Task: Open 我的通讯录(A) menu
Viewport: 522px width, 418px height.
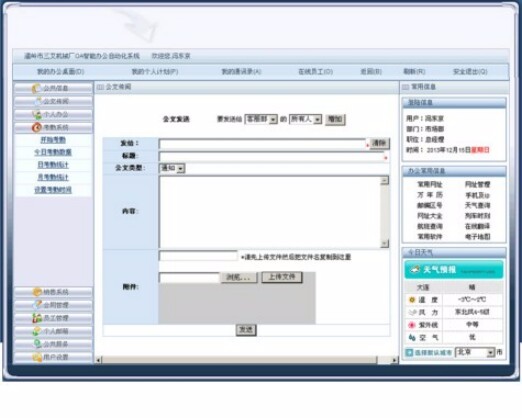Action: tap(241, 72)
